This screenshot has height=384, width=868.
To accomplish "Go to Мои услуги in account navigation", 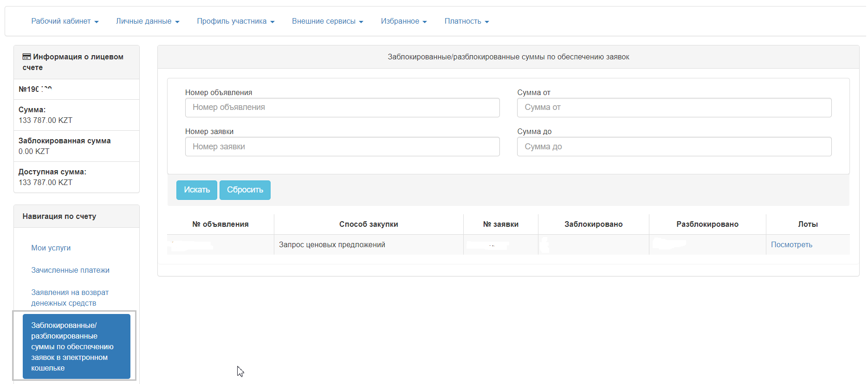I will coord(51,248).
